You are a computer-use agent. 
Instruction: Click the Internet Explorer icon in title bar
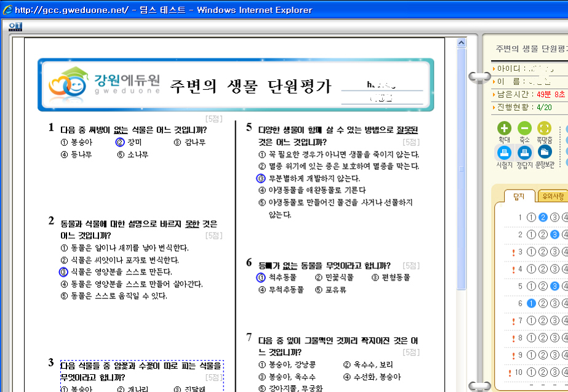click(x=7, y=10)
